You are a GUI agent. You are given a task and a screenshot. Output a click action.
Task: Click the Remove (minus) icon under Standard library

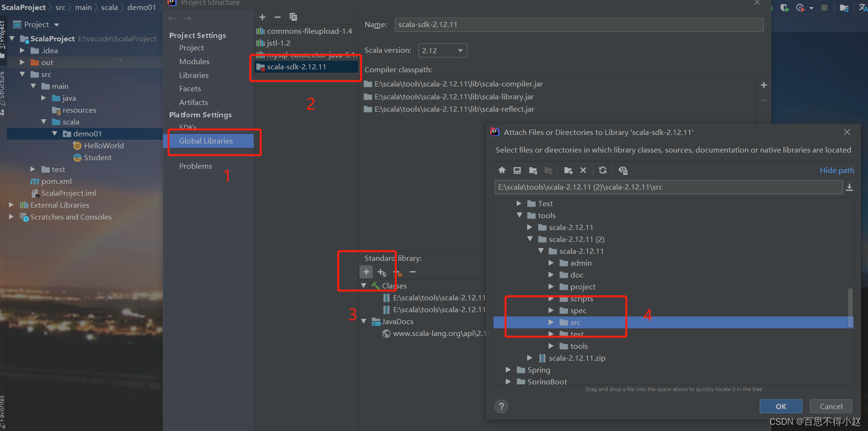click(413, 272)
